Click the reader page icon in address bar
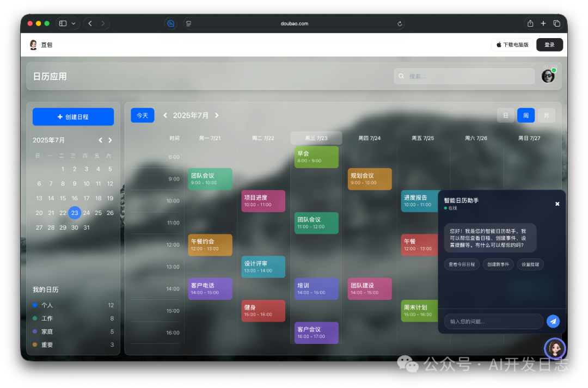This screenshot has width=588, height=388. (188, 23)
